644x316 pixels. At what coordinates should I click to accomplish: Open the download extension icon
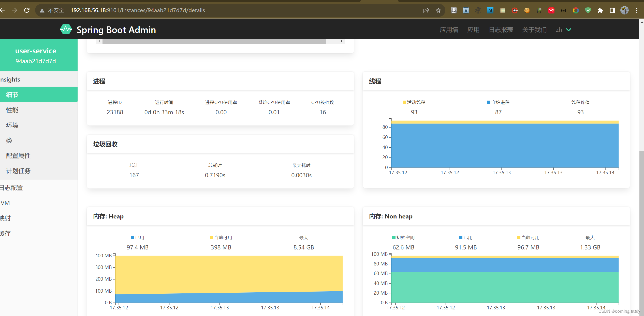(453, 10)
